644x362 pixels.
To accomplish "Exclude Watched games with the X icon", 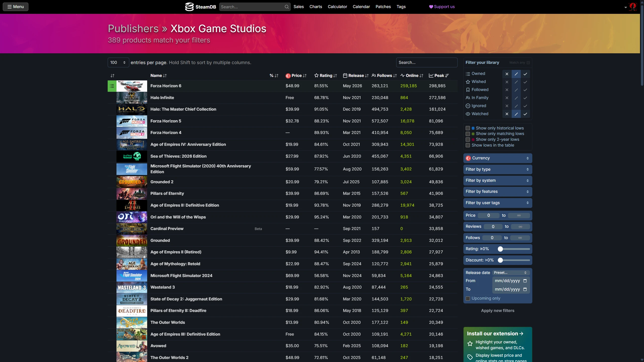I will [507, 114].
